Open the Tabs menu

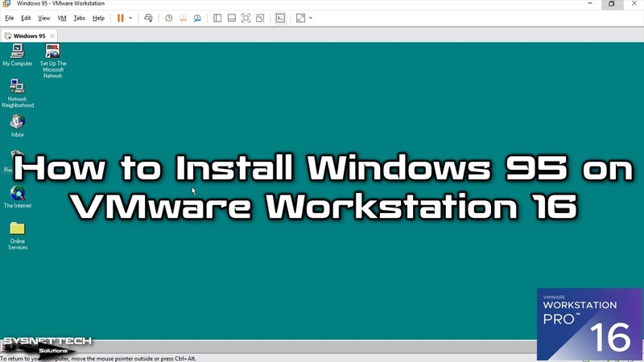pos(79,18)
